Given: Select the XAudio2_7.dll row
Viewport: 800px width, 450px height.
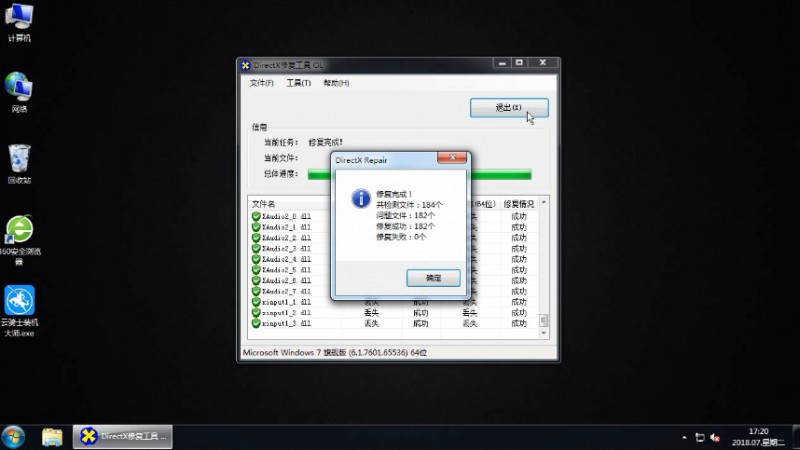Looking at the screenshot, I should coord(394,291).
